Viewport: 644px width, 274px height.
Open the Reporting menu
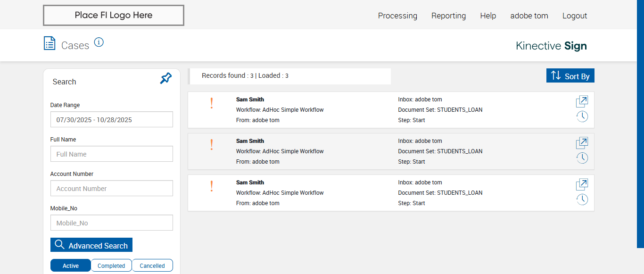(x=448, y=16)
